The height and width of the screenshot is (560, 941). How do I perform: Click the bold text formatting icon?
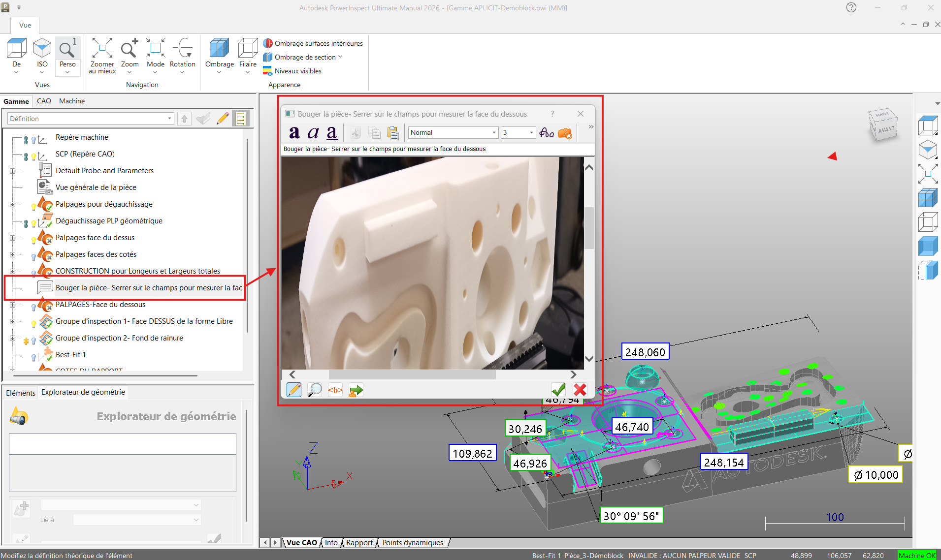pos(294,132)
